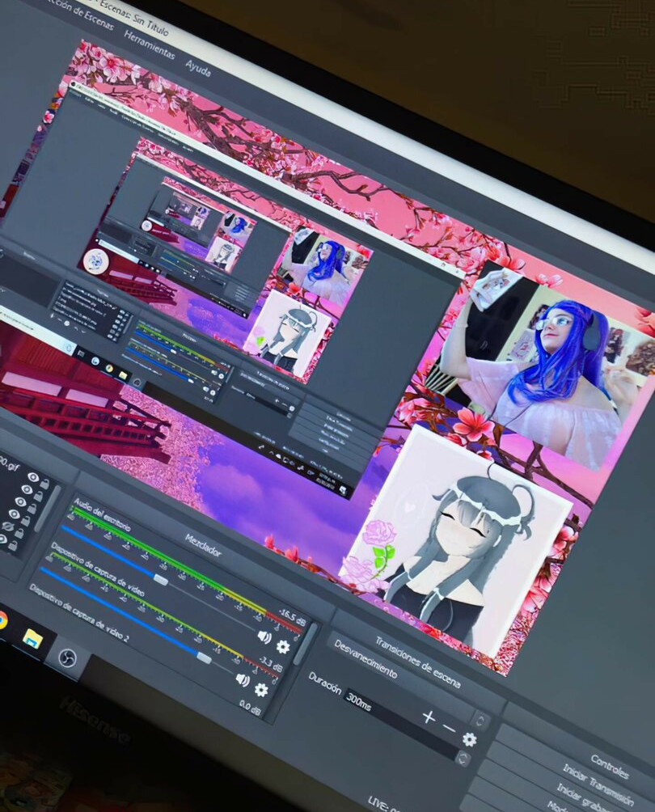655x812 pixels.
Task: Remove scene transition with minus icon
Action: click(x=449, y=728)
